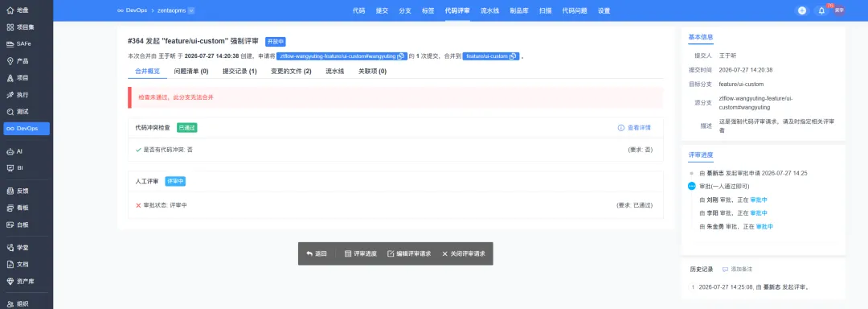Click 关闭评审请求 button
The width and height of the screenshot is (868, 309).
pyautogui.click(x=464, y=253)
